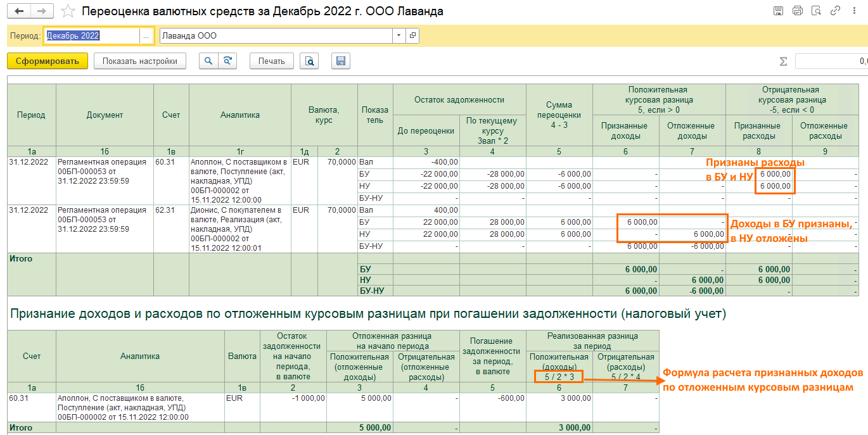Add report to favorites with star icon
Viewport: 868px width, 435px height.
point(68,11)
